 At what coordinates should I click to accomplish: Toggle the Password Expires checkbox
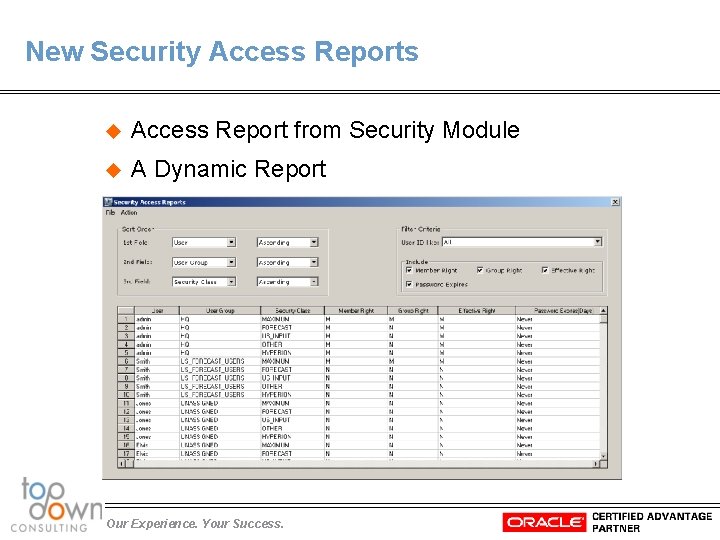tap(409, 284)
